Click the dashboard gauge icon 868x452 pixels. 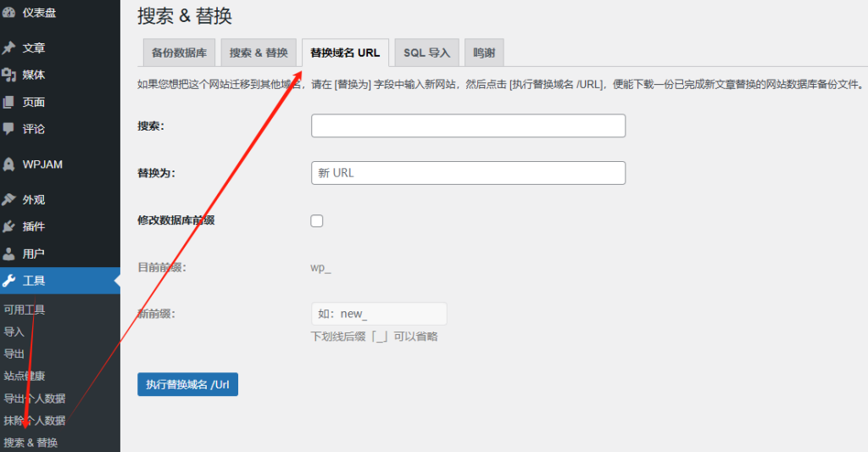pyautogui.click(x=8, y=13)
